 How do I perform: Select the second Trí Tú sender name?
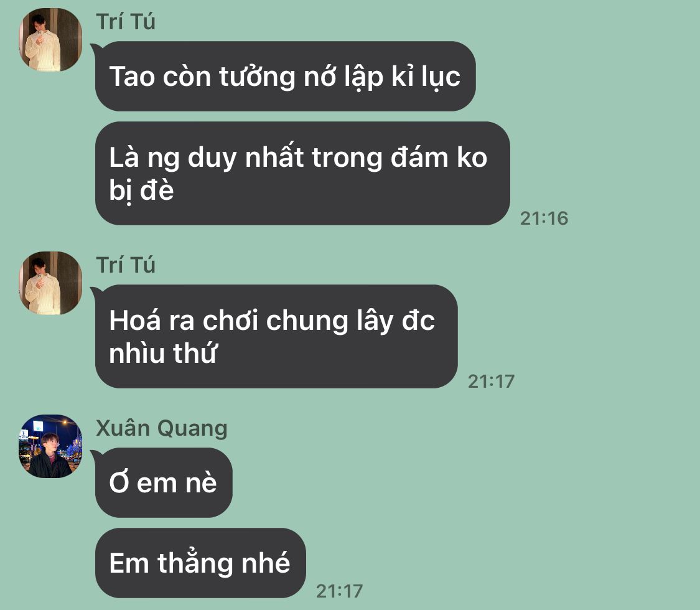point(126,265)
